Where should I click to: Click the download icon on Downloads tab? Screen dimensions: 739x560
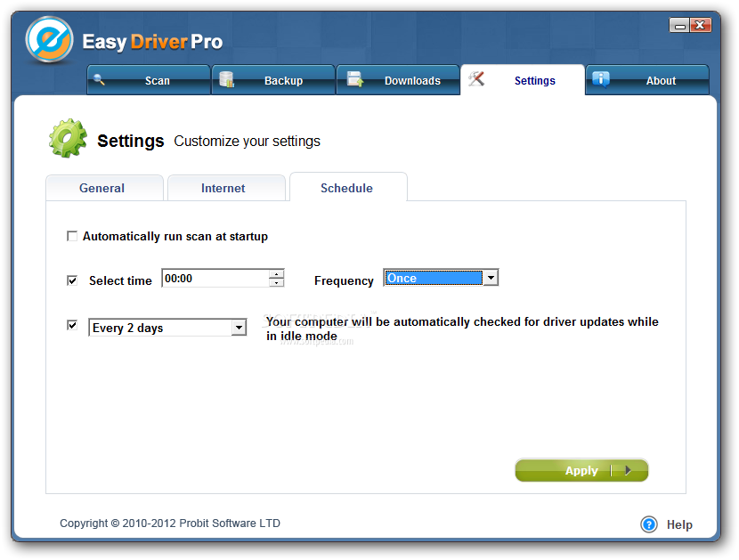355,78
